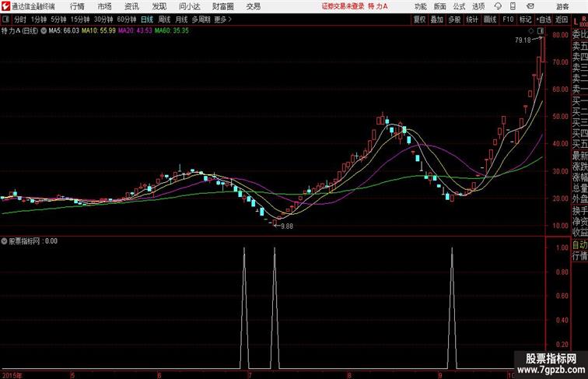
Task: Click the first indicator signal spike
Action: [244, 307]
